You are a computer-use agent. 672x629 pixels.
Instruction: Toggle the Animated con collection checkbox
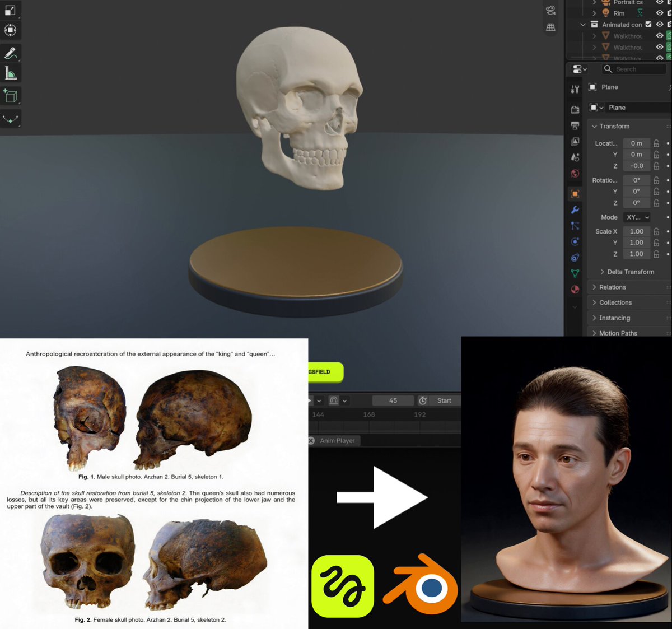[x=648, y=25]
